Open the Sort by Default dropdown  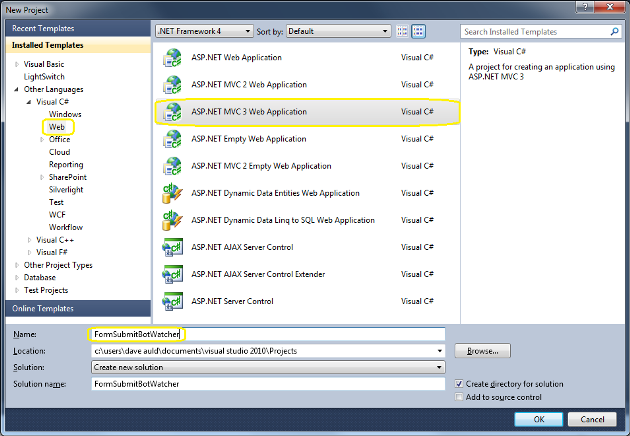339,31
